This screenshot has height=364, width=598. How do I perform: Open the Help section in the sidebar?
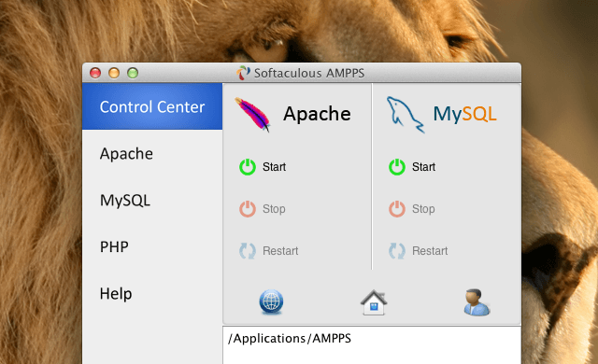(x=116, y=294)
